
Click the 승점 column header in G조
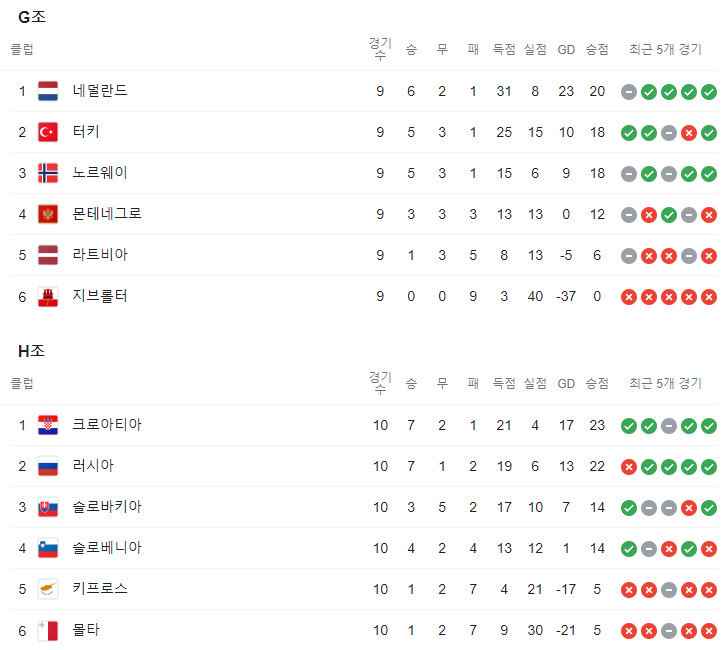point(597,49)
